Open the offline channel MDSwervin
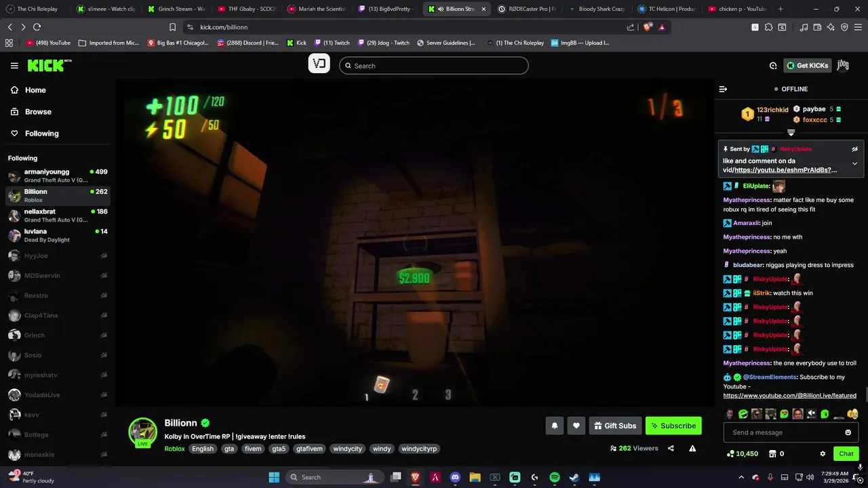868x488 pixels. pos(58,276)
